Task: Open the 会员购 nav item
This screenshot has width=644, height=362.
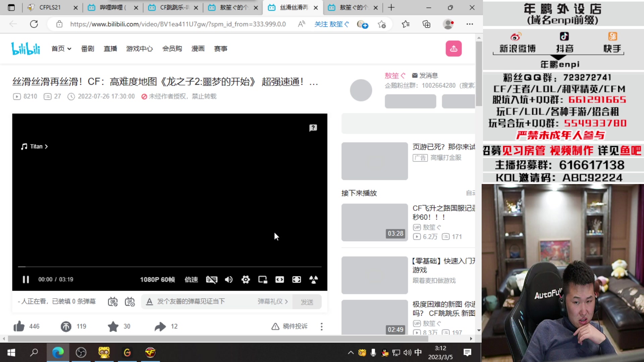Action: coord(172,49)
